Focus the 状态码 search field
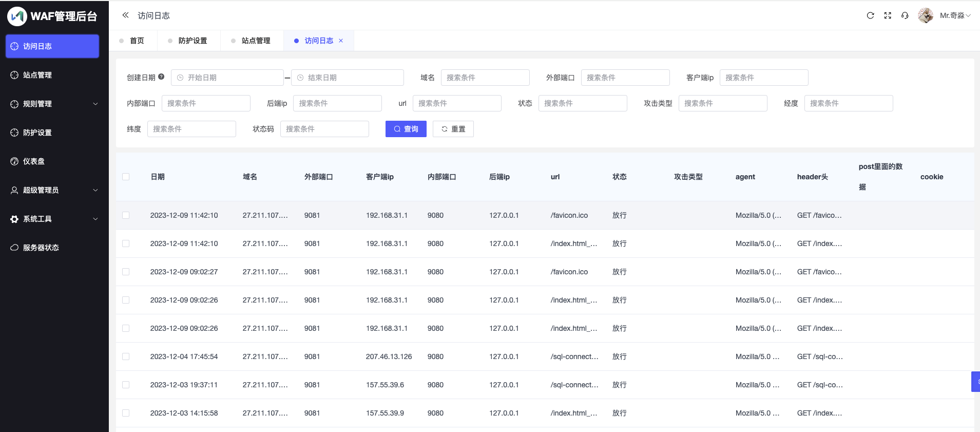This screenshot has width=980, height=432. click(324, 129)
